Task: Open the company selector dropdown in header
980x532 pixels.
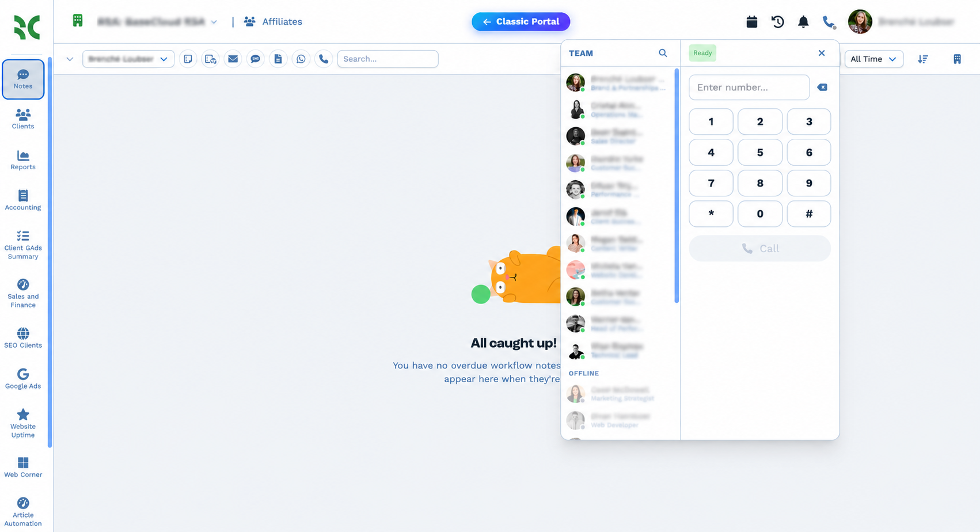Action: point(157,22)
